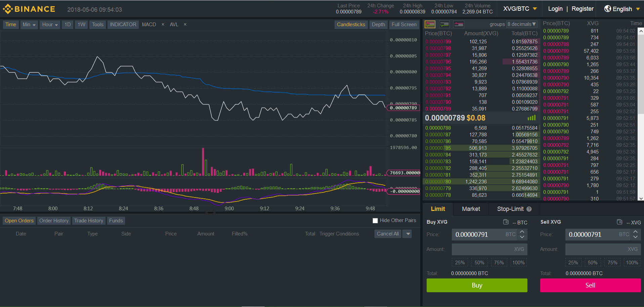The image size is (644, 307).
Task: Open the Min interval dropdown
Action: (x=29, y=25)
